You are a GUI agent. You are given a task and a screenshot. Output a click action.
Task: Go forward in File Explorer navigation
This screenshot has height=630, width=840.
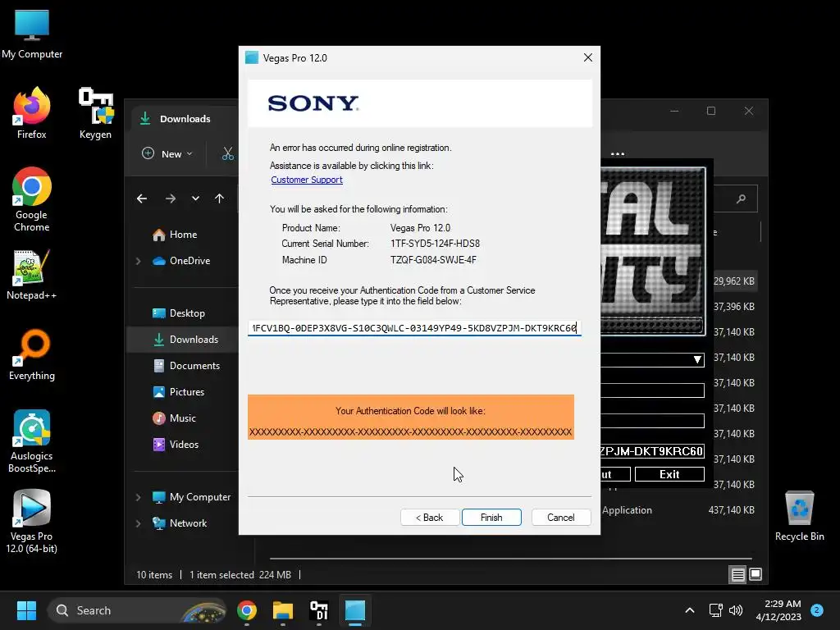pos(171,199)
